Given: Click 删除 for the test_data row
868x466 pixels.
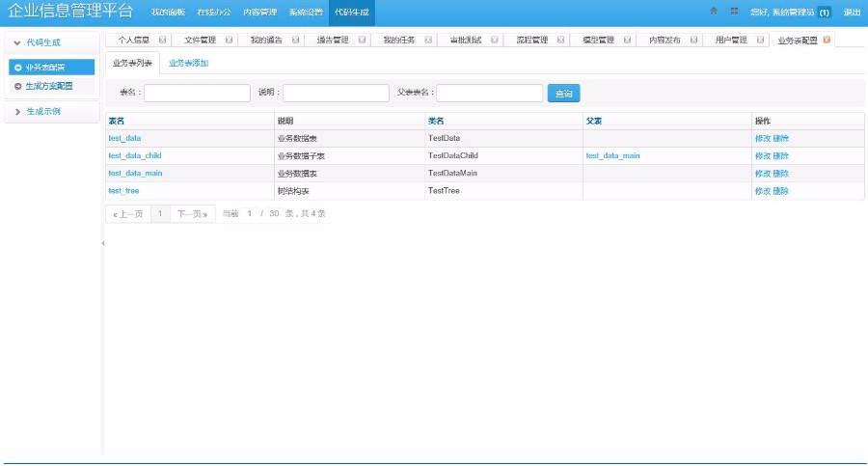Looking at the screenshot, I should pyautogui.click(x=780, y=139).
